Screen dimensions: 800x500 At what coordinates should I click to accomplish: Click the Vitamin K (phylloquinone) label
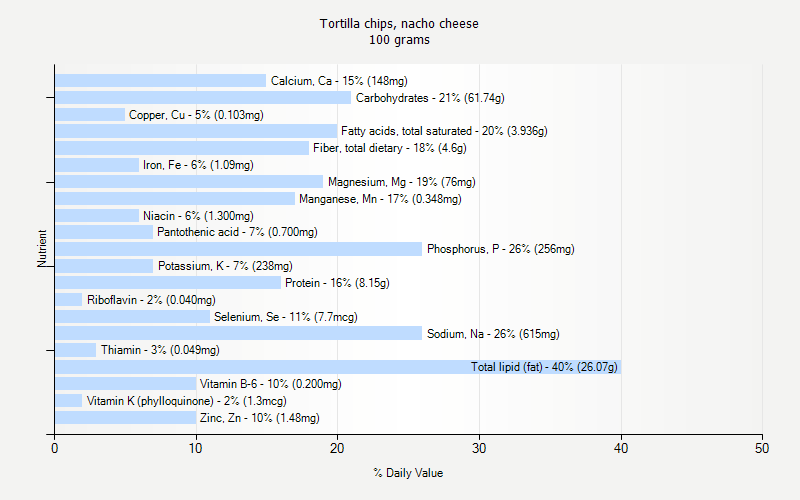(186, 401)
